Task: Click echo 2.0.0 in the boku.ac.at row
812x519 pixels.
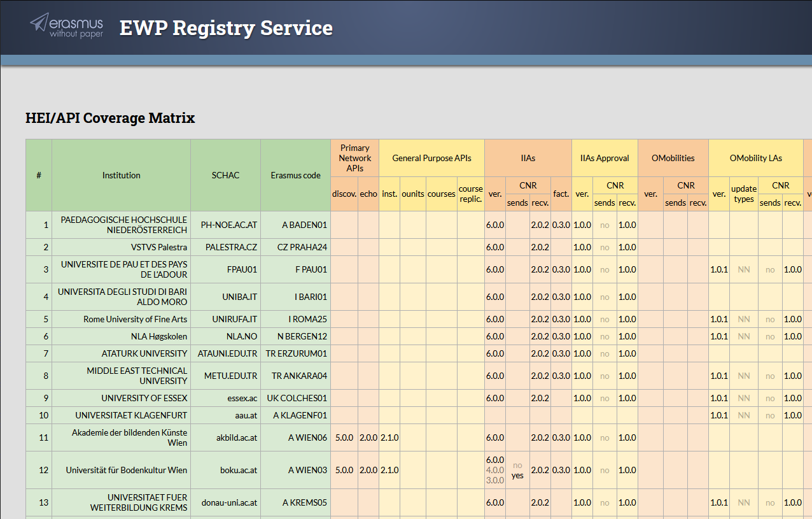Action: click(x=368, y=470)
